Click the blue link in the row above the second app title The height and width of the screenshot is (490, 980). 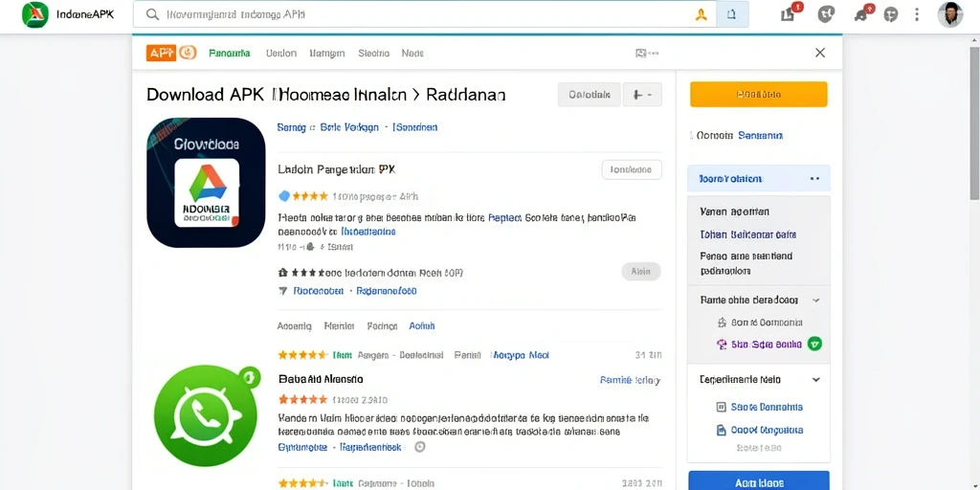coord(520,355)
